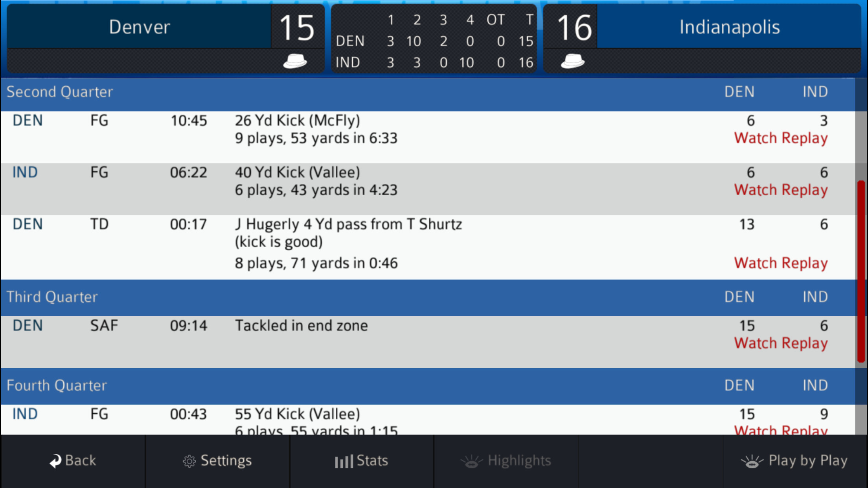Select the Stats bar chart icon
The width and height of the screenshot is (868, 488).
(x=344, y=460)
